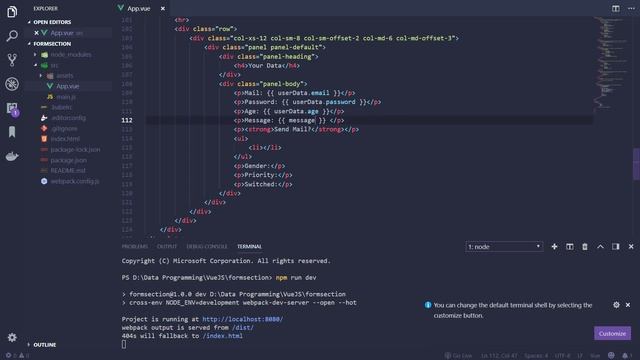The image size is (640, 360).
Task: Click the feedback smiley in status bar
Action: pos(611,356)
